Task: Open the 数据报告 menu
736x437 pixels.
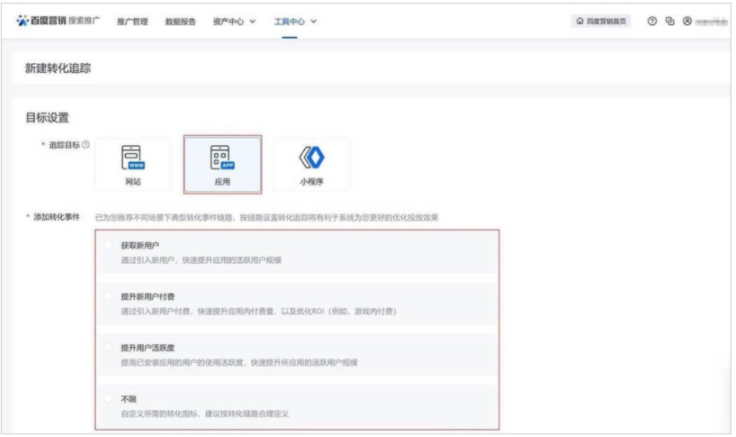Action: point(180,22)
